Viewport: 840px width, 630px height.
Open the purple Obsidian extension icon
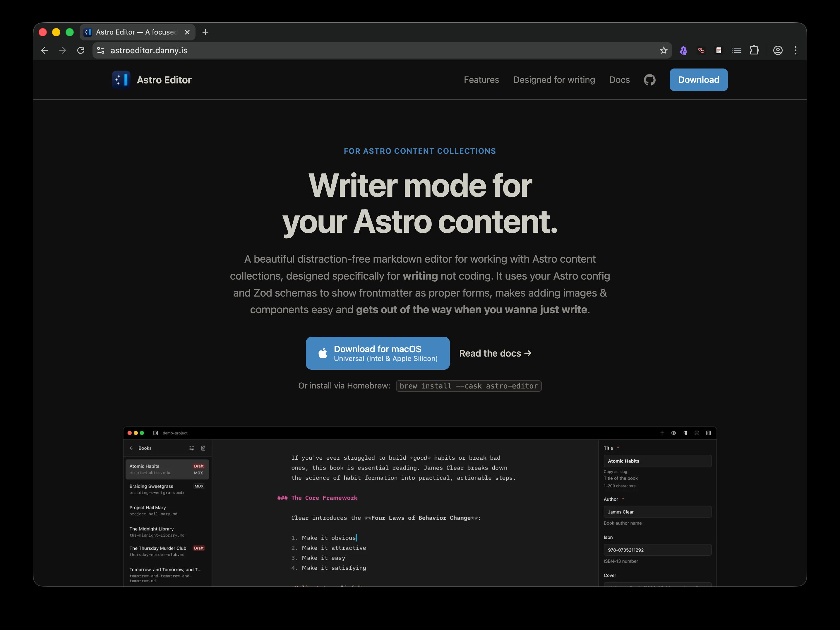683,51
